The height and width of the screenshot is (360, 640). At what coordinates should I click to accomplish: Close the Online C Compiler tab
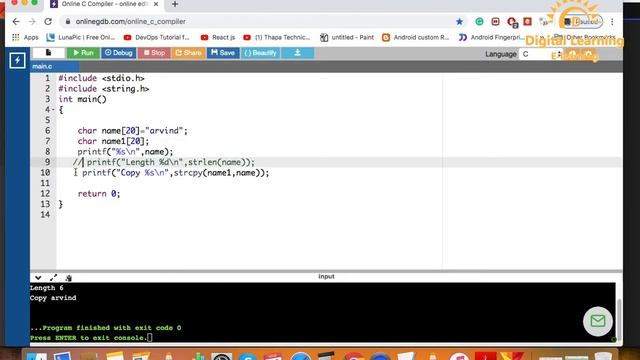coord(156,4)
